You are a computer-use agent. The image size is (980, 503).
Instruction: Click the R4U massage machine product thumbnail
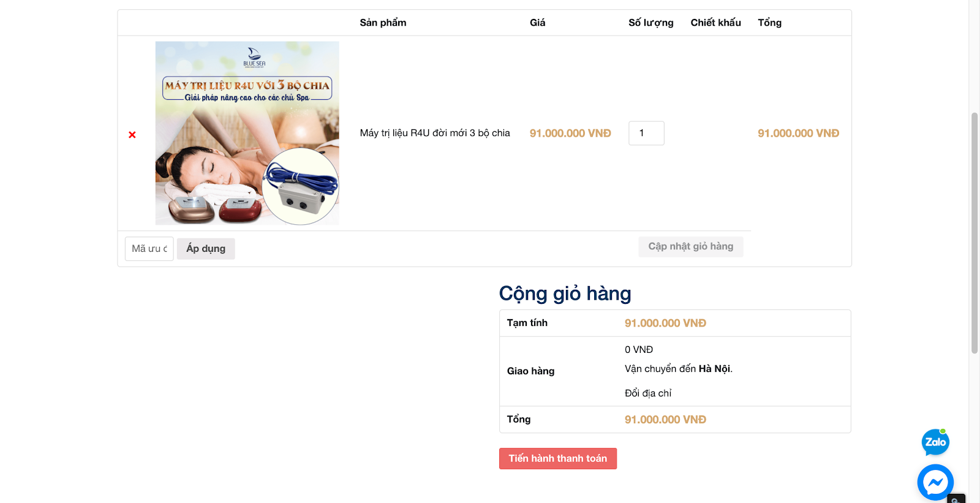[x=247, y=133]
